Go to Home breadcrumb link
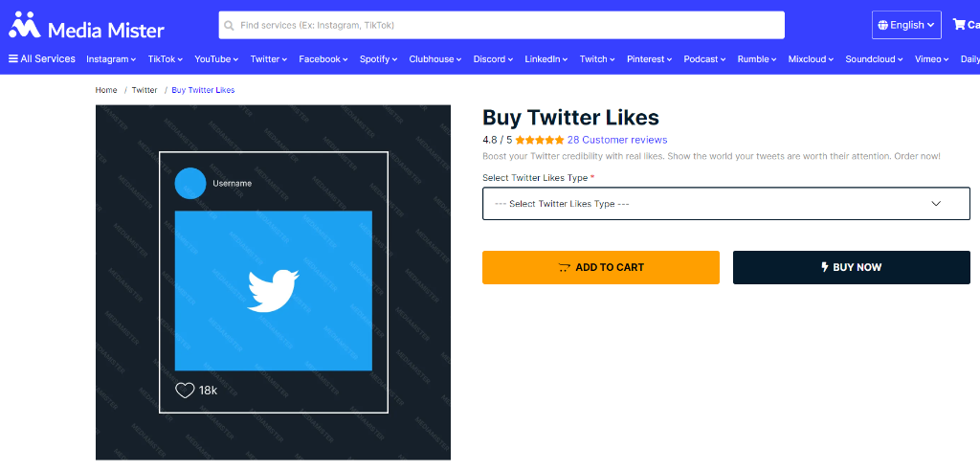980x470 pixels. pos(106,90)
